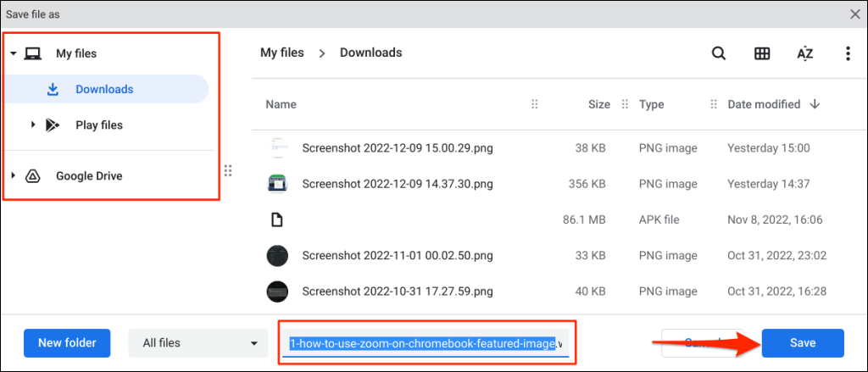Image resolution: width=868 pixels, height=372 pixels.
Task: Click the Downloads folder icon in sidebar
Action: coord(53,89)
